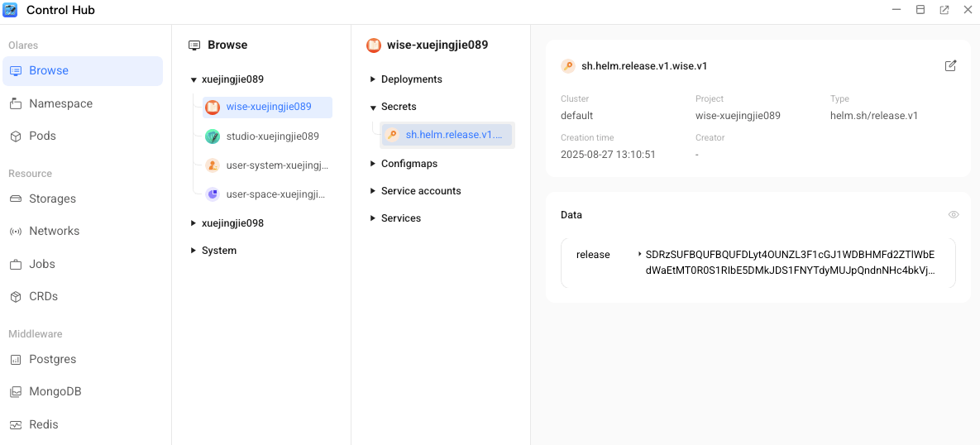
Task: Click the user-system-xuejingjie namespace icon
Action: [x=213, y=165]
